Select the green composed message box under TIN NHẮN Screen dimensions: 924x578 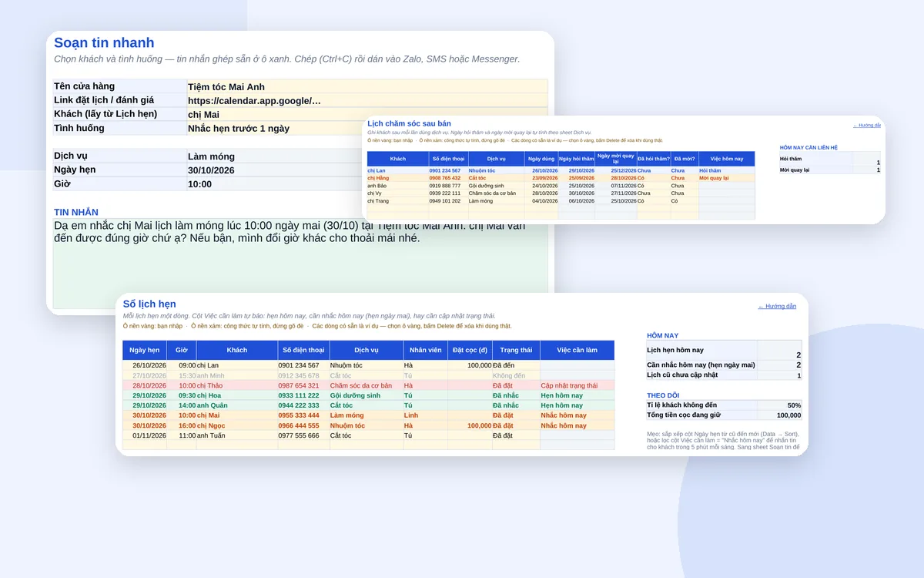tap(300, 263)
